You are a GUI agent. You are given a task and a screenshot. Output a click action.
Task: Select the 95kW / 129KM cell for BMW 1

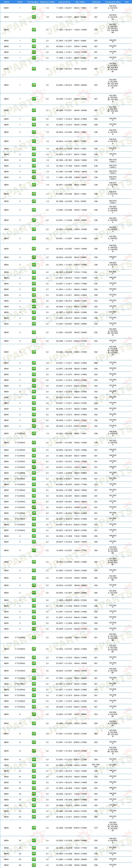(x=80, y=41)
